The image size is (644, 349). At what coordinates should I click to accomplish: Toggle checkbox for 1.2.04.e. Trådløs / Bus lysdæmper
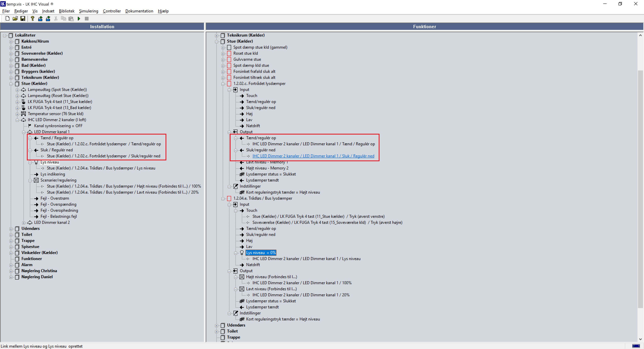pos(229,198)
